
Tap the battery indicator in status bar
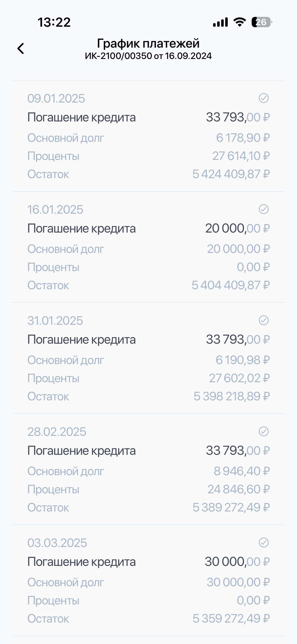261,22
